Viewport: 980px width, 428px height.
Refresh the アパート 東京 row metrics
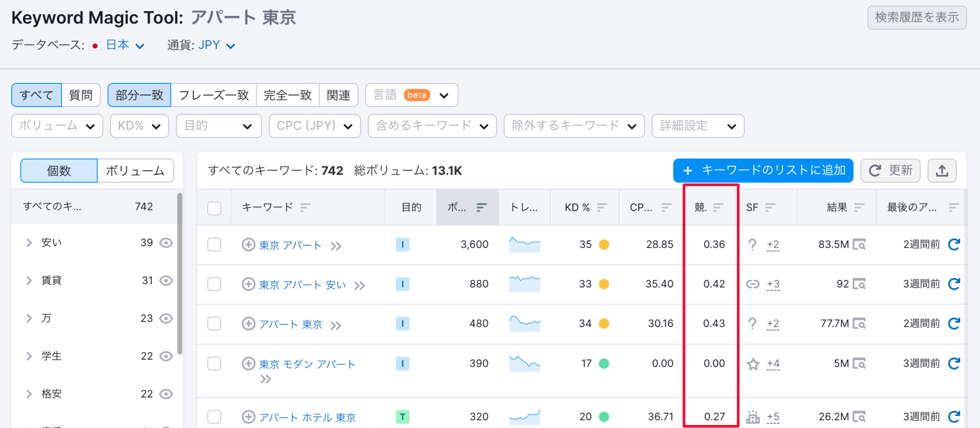(x=954, y=323)
